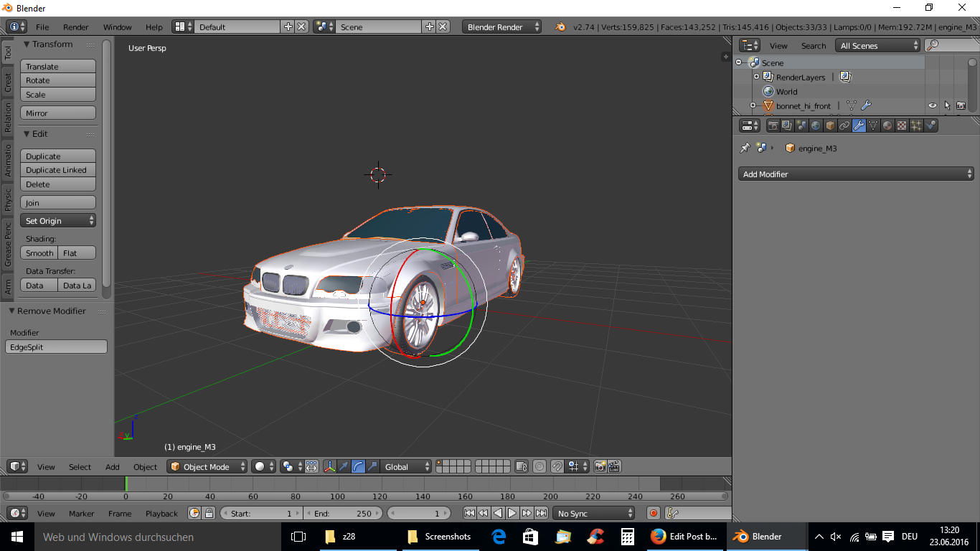
Task: Open the Particles properties tab (sparkles icon)
Action: (x=916, y=126)
